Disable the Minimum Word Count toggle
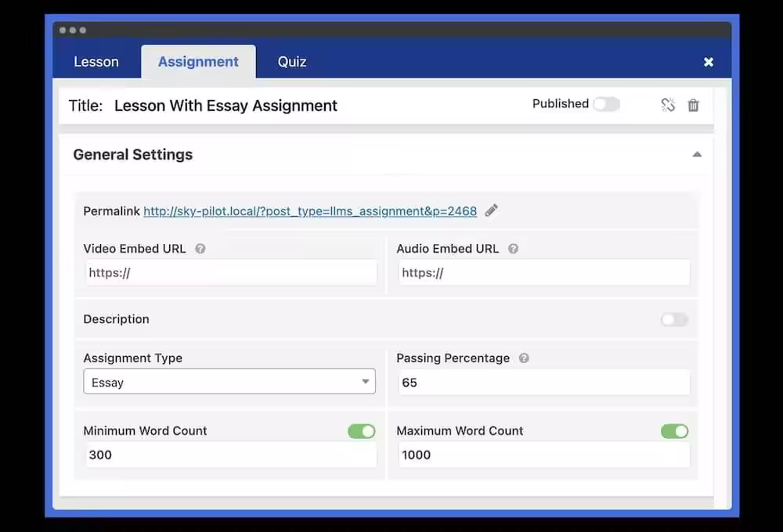Viewport: 783px width, 532px height. point(362,431)
